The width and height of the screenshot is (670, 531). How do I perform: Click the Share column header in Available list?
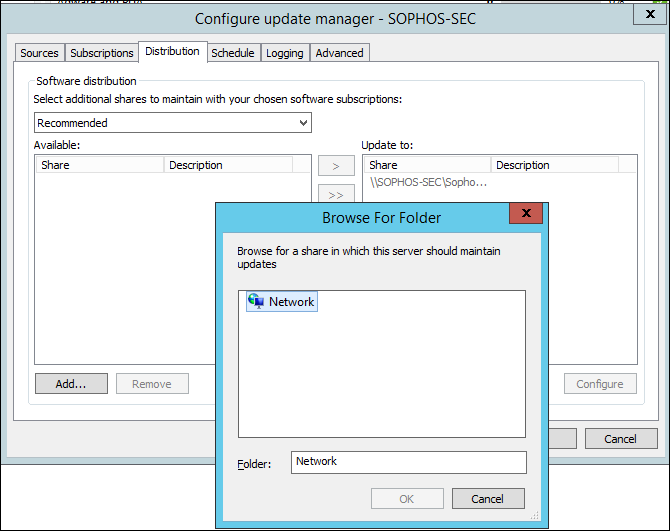(100, 165)
